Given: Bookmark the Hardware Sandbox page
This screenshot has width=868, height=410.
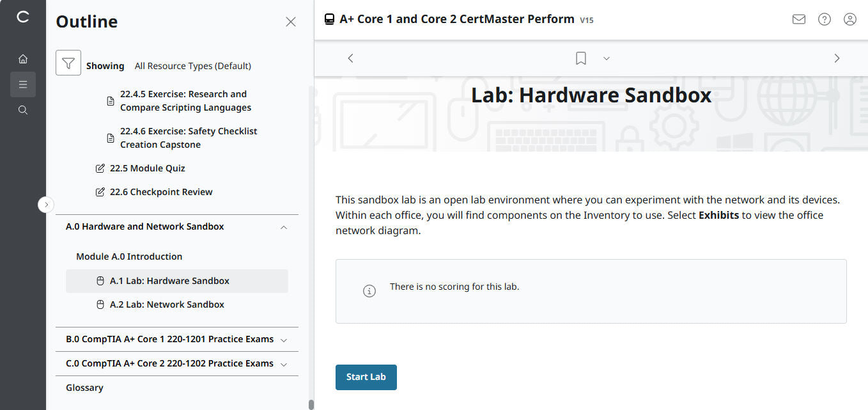Looking at the screenshot, I should click(580, 58).
